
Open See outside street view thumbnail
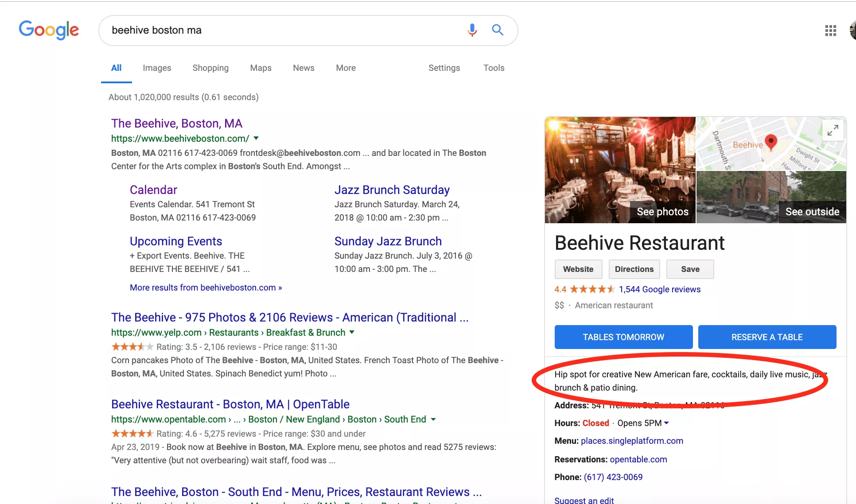(x=771, y=197)
